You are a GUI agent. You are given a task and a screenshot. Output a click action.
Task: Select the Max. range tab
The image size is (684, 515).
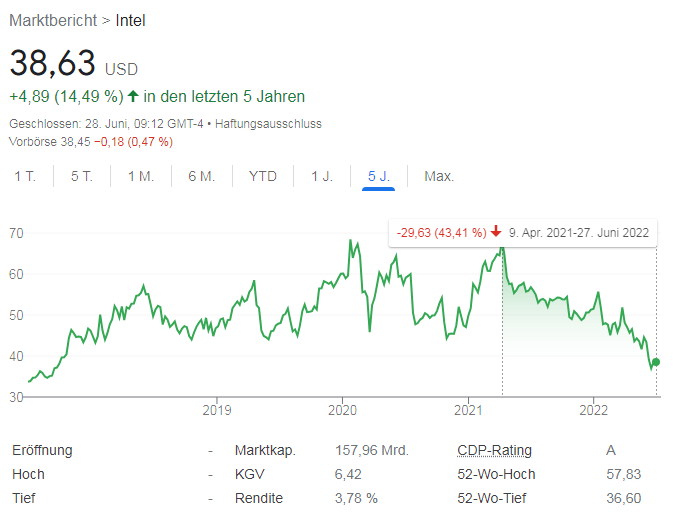(x=439, y=176)
